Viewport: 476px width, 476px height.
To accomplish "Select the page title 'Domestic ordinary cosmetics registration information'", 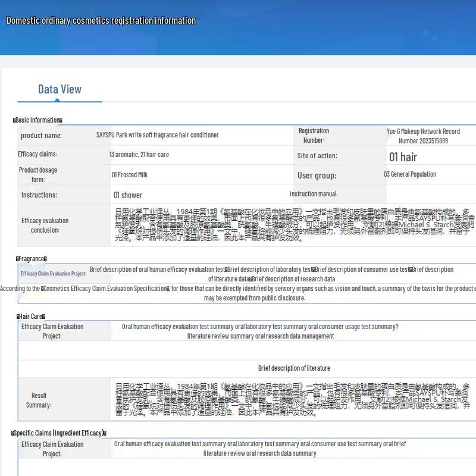I will tap(101, 20).
